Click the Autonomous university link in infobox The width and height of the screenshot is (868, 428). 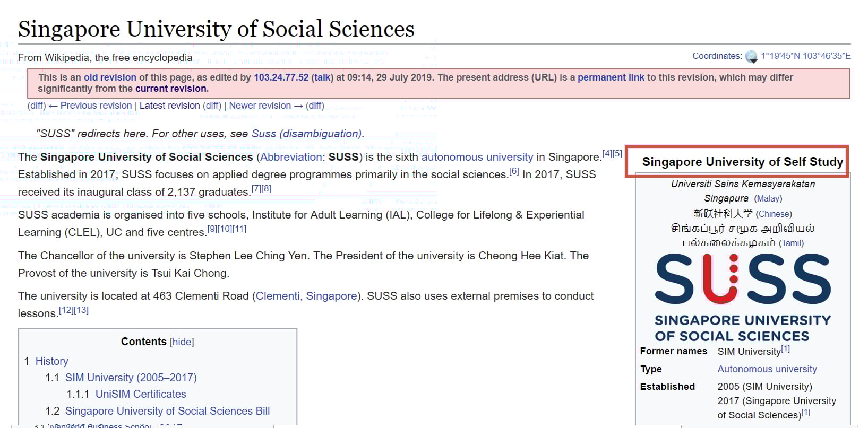pyautogui.click(x=767, y=369)
